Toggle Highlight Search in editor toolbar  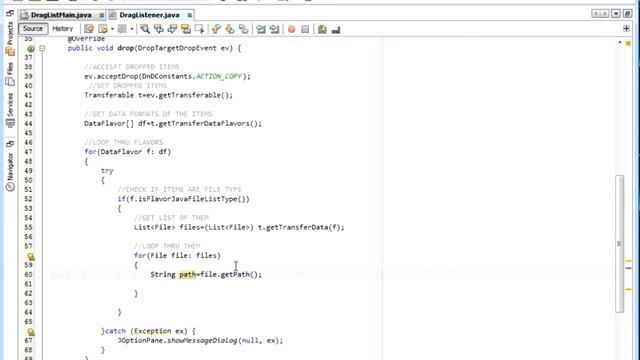click(x=186, y=29)
